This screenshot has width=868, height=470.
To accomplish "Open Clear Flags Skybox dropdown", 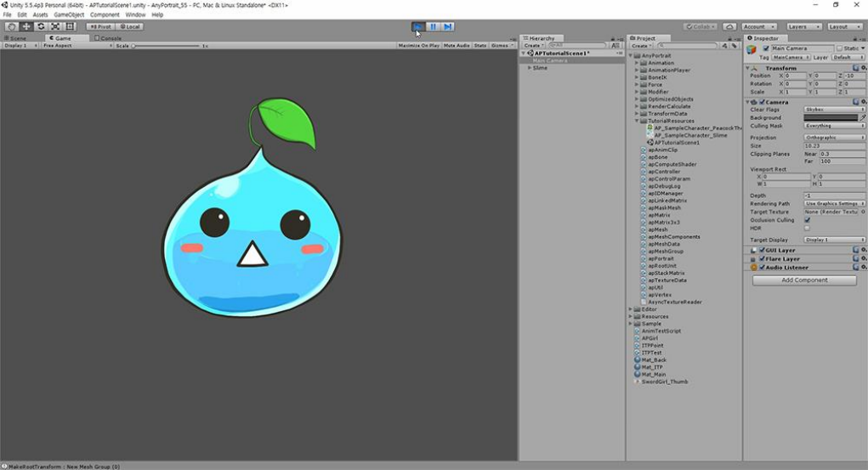I will click(834, 110).
